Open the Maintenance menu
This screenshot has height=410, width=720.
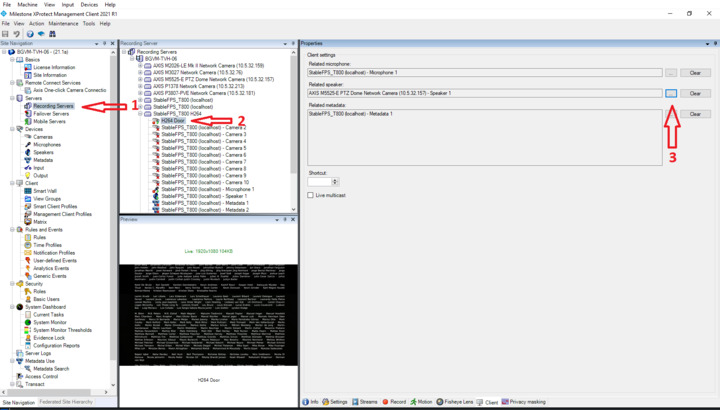coord(61,23)
